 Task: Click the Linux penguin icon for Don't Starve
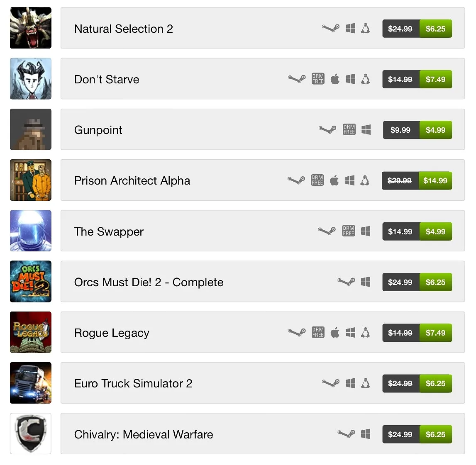pyautogui.click(x=366, y=79)
